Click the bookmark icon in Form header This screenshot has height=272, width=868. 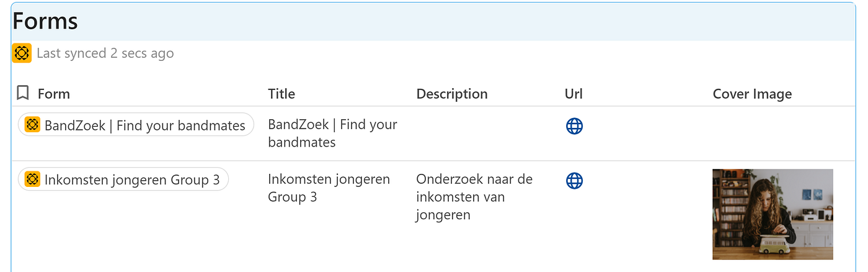(23, 93)
